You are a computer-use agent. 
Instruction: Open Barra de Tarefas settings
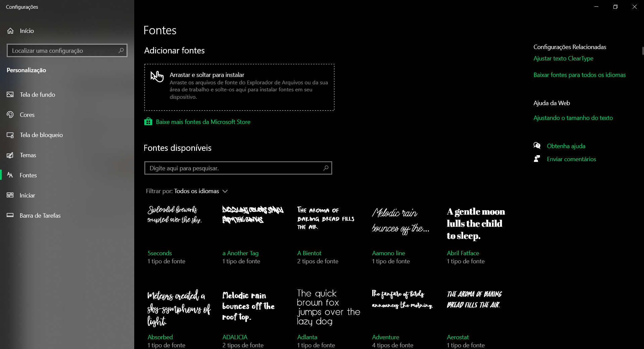(x=67, y=216)
